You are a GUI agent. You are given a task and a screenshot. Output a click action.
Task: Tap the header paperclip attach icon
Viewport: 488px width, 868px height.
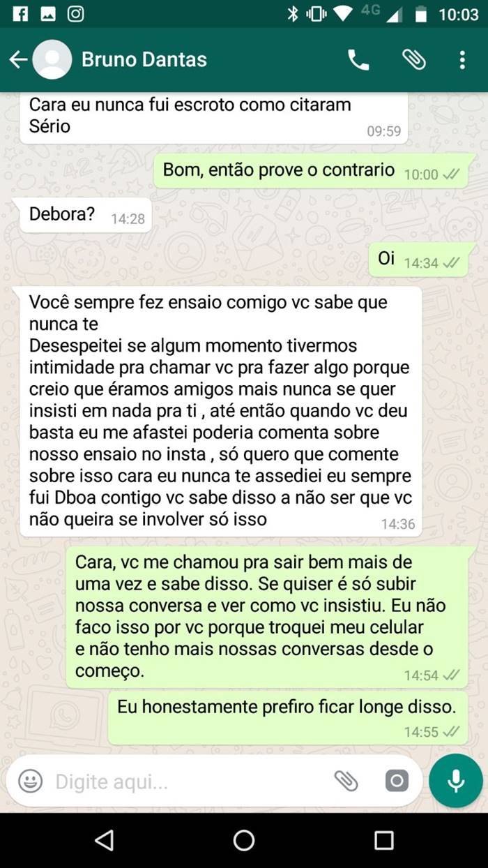click(x=413, y=61)
